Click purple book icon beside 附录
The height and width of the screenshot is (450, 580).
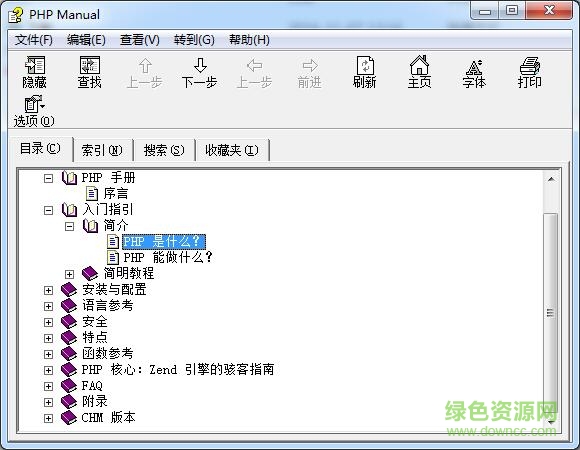69,402
